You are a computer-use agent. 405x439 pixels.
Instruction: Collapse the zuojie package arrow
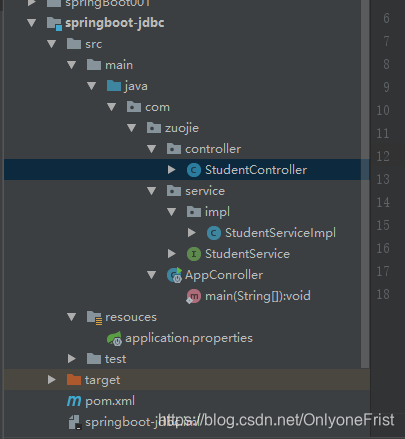click(x=132, y=128)
